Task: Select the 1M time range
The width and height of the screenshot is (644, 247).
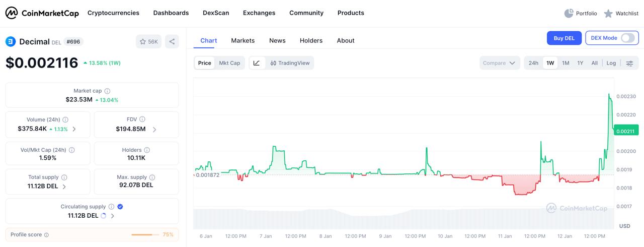Action: [x=566, y=63]
